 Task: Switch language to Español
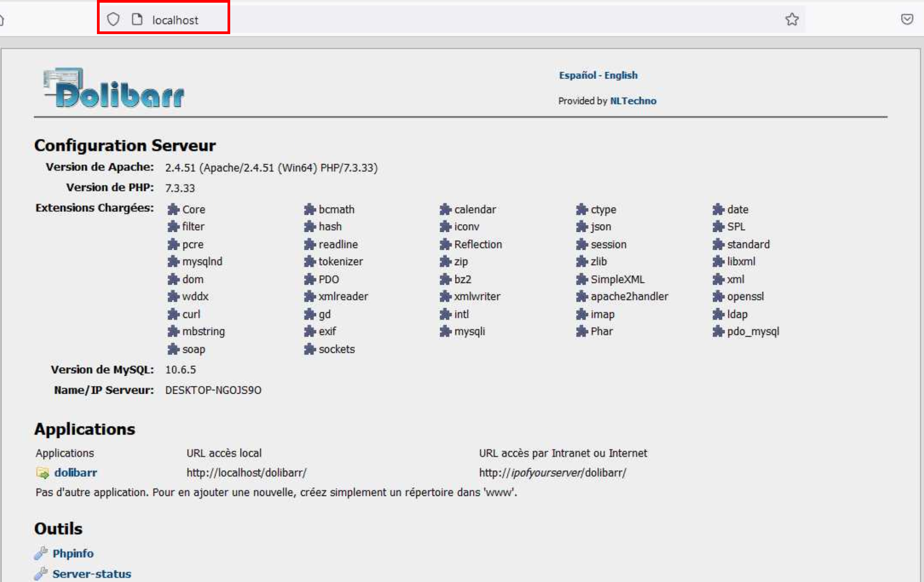(577, 75)
